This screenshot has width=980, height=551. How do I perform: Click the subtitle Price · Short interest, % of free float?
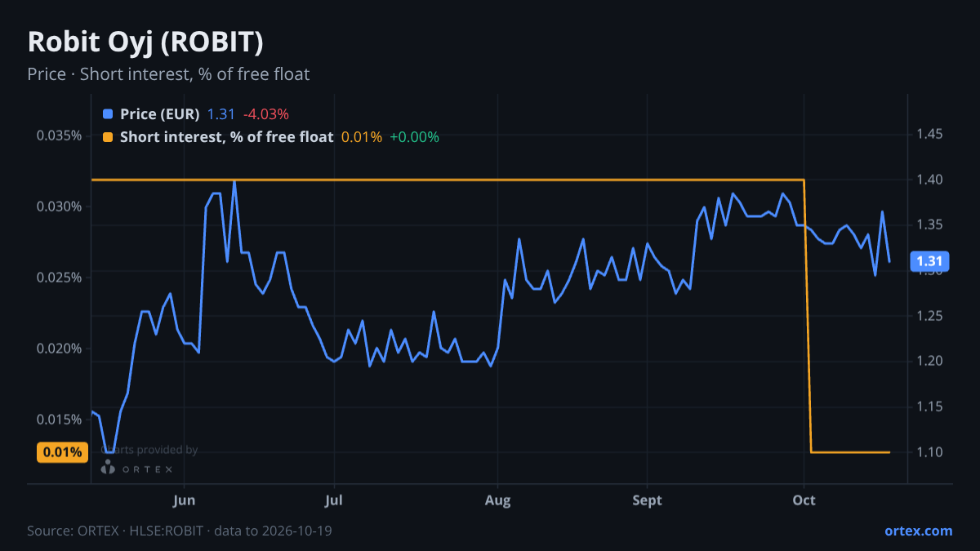pos(168,74)
